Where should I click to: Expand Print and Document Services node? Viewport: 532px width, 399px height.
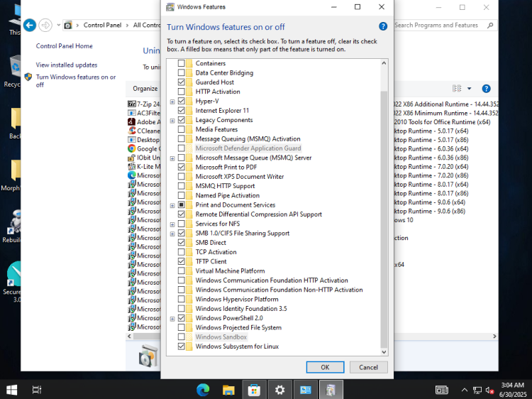click(x=172, y=205)
